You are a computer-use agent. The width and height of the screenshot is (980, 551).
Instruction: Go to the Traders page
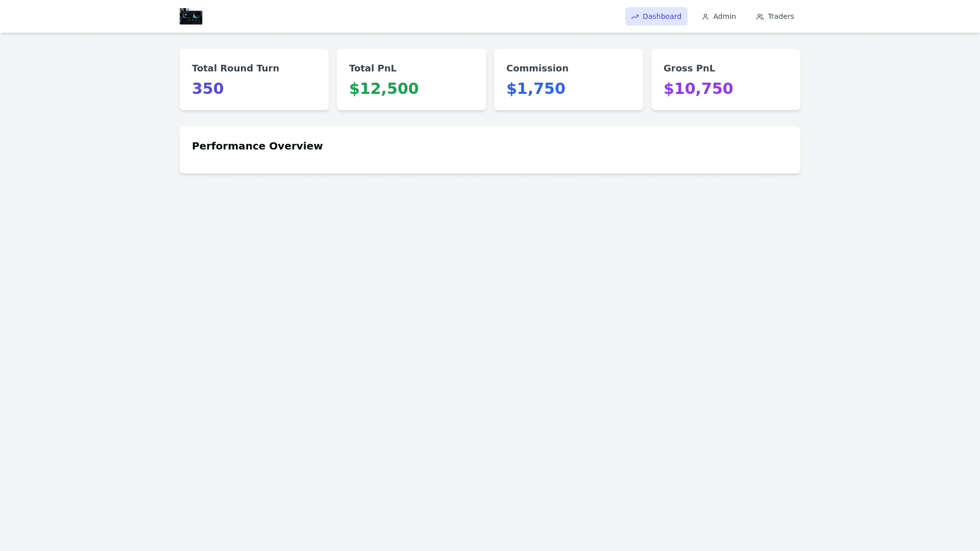[775, 16]
